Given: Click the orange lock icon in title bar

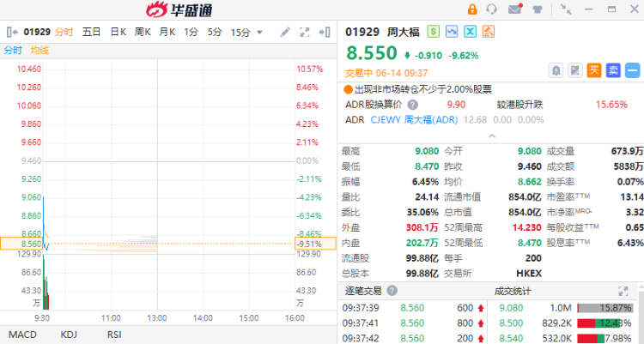Looking at the screenshot, I should point(472,9).
